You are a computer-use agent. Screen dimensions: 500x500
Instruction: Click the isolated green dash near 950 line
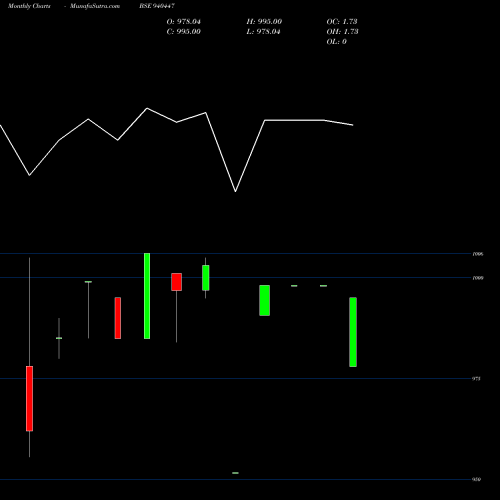pyautogui.click(x=235, y=473)
